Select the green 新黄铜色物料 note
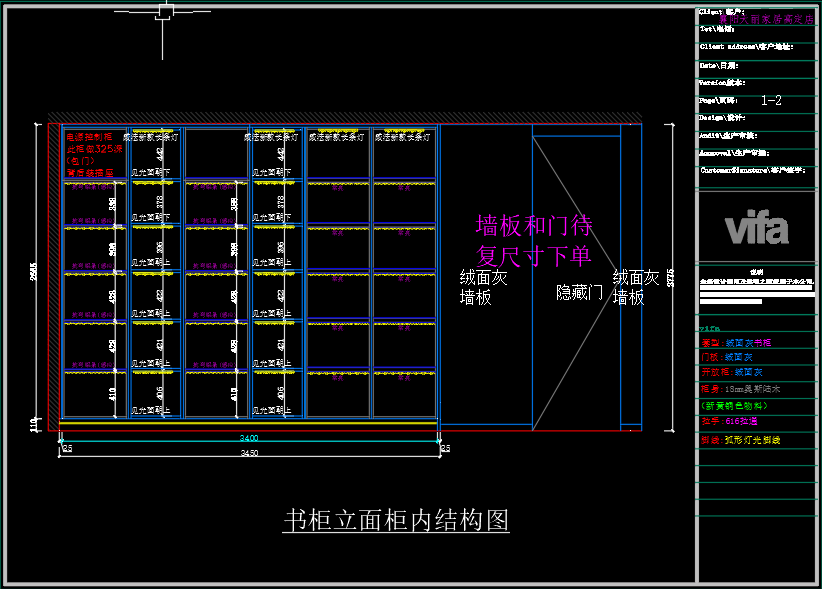This screenshot has width=822, height=589. click(738, 406)
